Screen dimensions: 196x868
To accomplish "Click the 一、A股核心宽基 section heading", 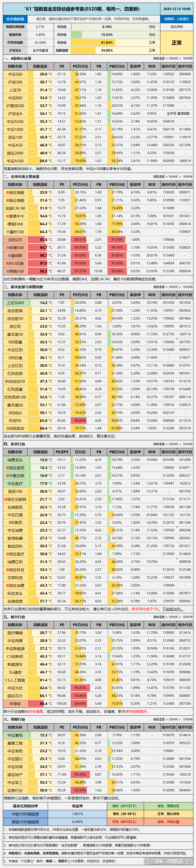I will pyautogui.click(x=17, y=58).
